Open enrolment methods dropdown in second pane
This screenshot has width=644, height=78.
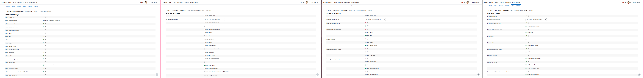tap(214, 20)
